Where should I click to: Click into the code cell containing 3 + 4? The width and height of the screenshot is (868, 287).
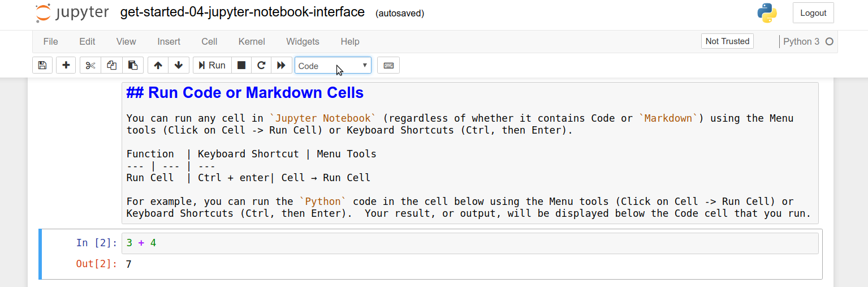470,243
